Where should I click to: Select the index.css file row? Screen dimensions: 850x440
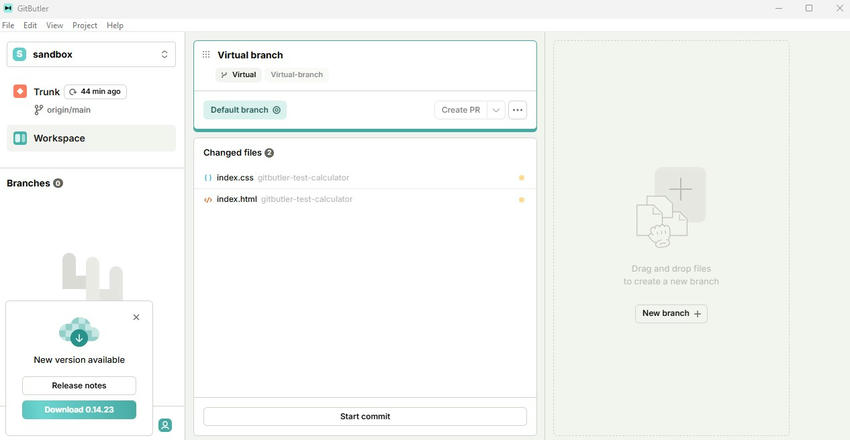pyautogui.click(x=365, y=178)
